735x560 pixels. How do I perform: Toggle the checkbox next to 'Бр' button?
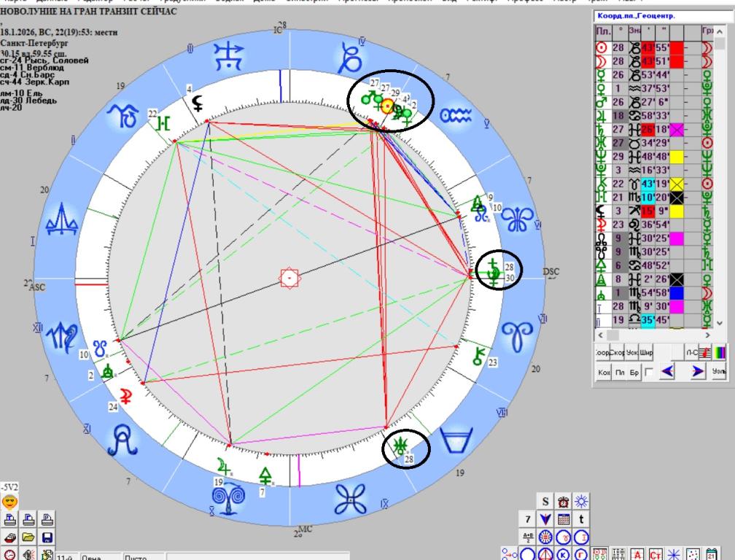coord(649,373)
